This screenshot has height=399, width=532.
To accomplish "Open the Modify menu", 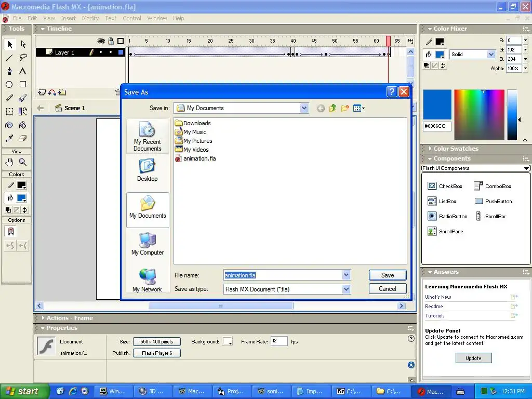I will tap(90, 18).
